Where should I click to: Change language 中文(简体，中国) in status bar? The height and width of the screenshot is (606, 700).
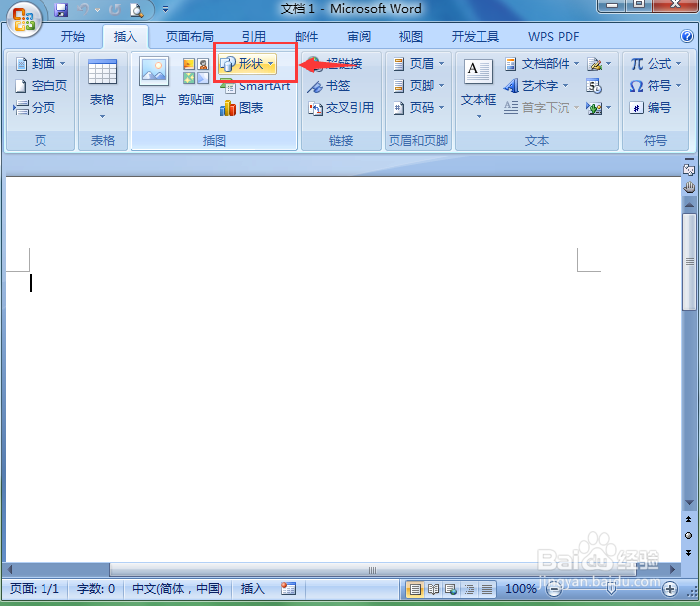pos(178,589)
